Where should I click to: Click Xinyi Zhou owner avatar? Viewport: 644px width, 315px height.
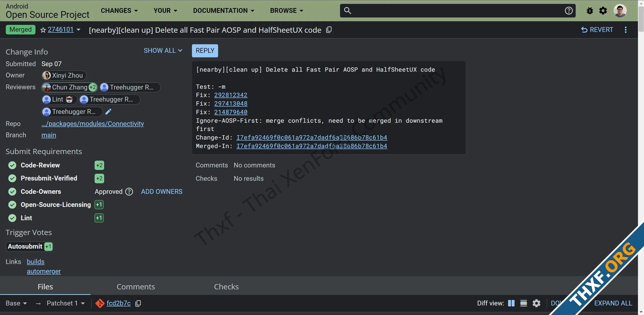click(47, 75)
